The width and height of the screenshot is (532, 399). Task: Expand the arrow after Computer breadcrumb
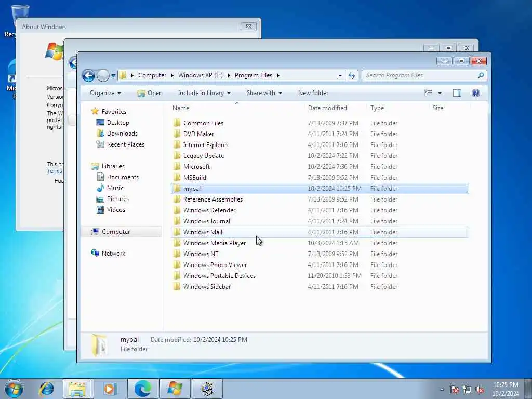172,75
